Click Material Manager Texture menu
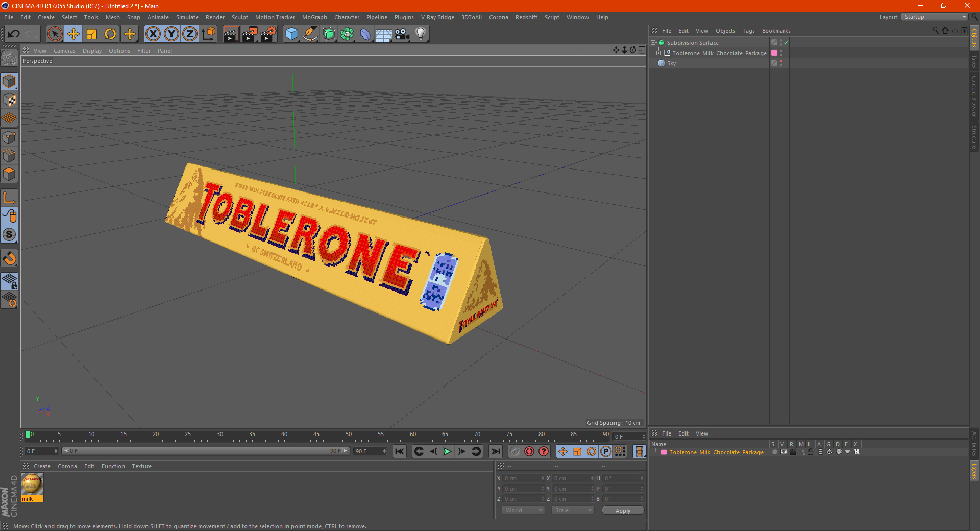The width and height of the screenshot is (980, 531). (141, 466)
